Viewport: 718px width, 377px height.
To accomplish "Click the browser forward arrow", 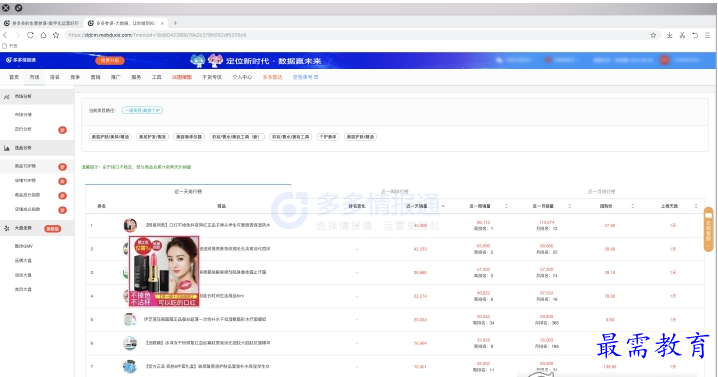I will pyautogui.click(x=17, y=35).
